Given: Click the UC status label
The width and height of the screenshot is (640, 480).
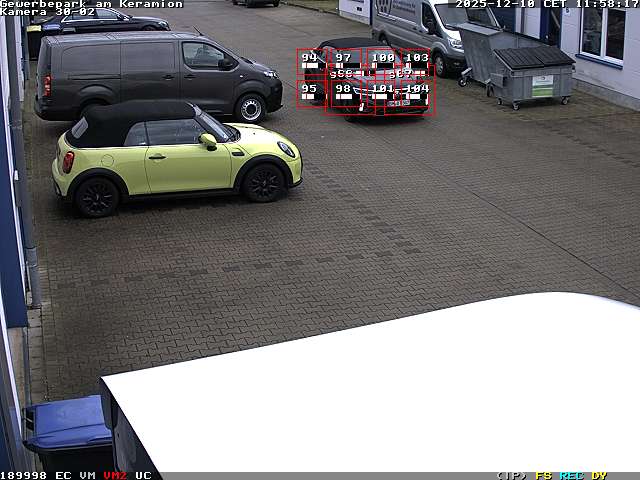Looking at the screenshot, I should [x=143, y=475].
